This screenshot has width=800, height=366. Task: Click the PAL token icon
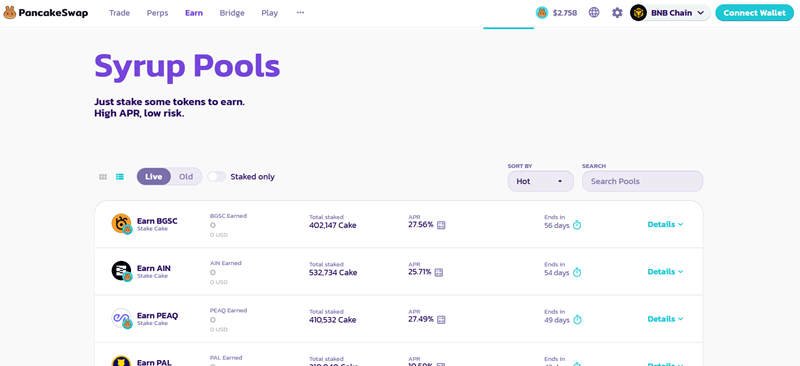pos(121,361)
